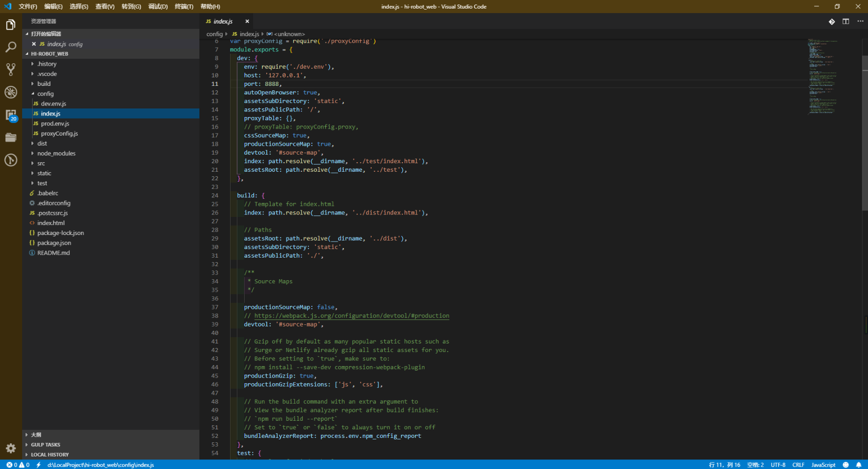Click the lightning bolt status bar icon
This screenshot has width=868, height=469.
(x=39, y=465)
